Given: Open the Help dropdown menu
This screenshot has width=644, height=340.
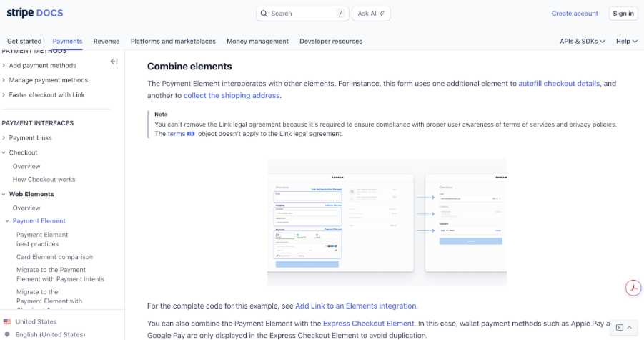Looking at the screenshot, I should click(x=626, y=42).
